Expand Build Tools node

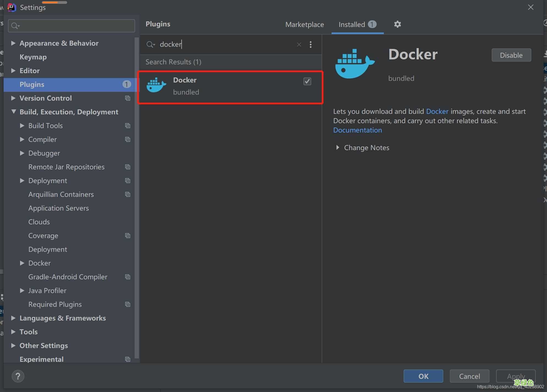22,126
